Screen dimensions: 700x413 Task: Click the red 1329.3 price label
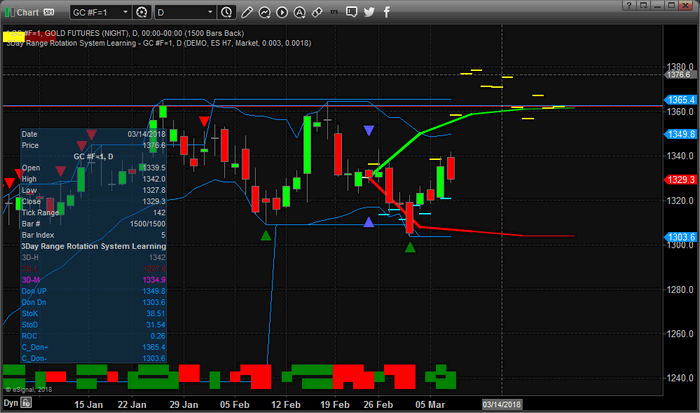(x=679, y=179)
